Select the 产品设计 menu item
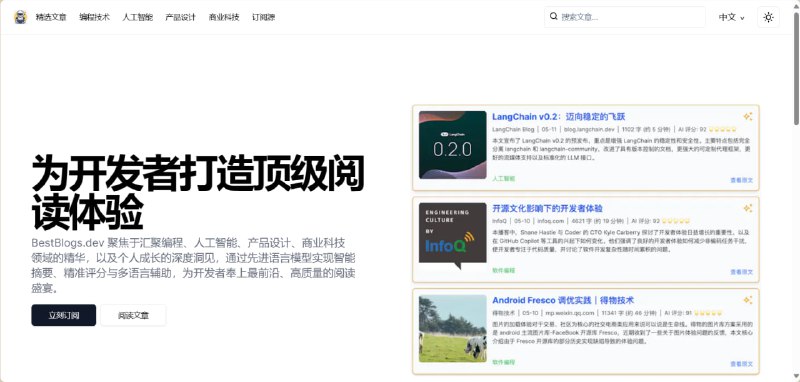 (x=181, y=17)
